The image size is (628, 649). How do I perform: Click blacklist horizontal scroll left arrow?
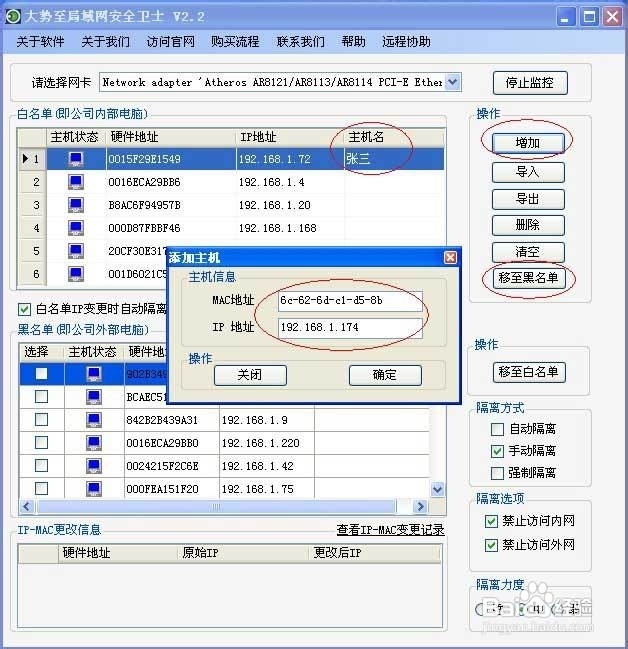pos(27,506)
